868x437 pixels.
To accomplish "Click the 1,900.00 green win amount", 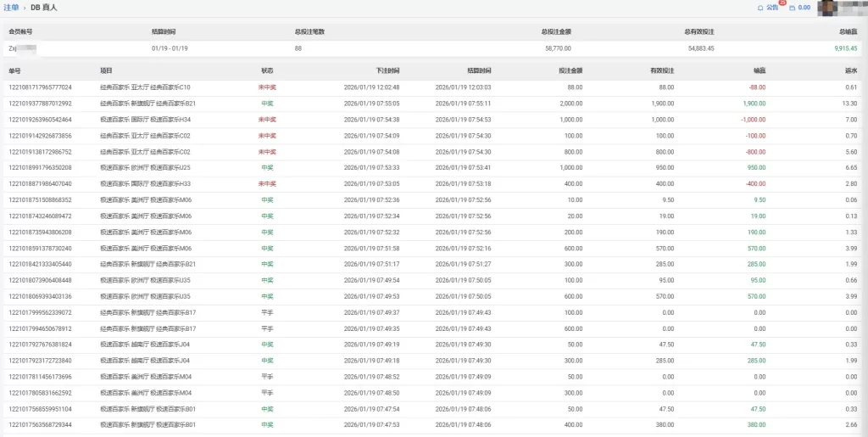I will pos(754,104).
